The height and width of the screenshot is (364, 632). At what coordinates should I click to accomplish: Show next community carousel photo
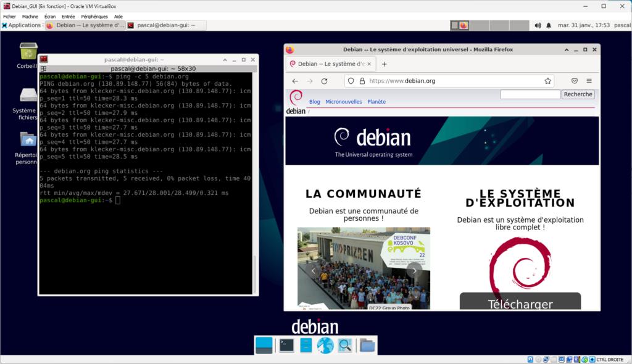click(414, 271)
